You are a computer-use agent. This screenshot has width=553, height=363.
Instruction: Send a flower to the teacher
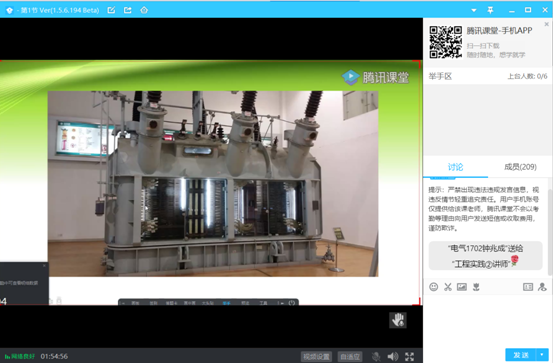point(476,287)
